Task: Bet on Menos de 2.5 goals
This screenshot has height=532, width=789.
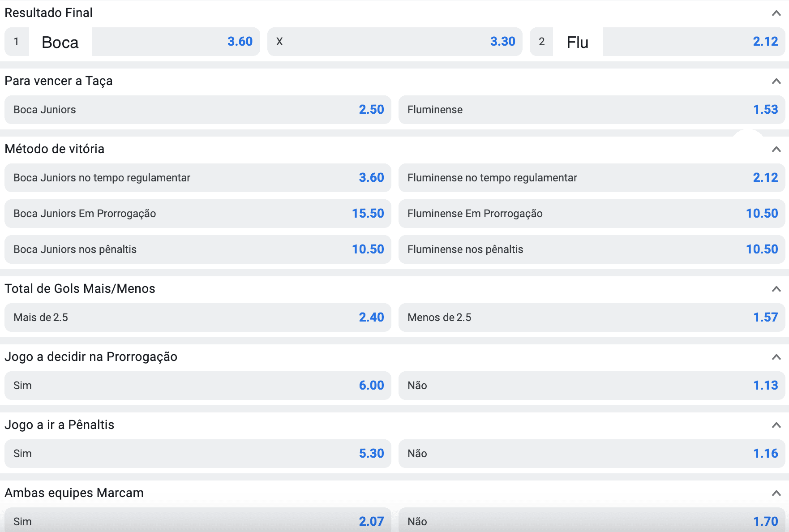Action: (592, 317)
